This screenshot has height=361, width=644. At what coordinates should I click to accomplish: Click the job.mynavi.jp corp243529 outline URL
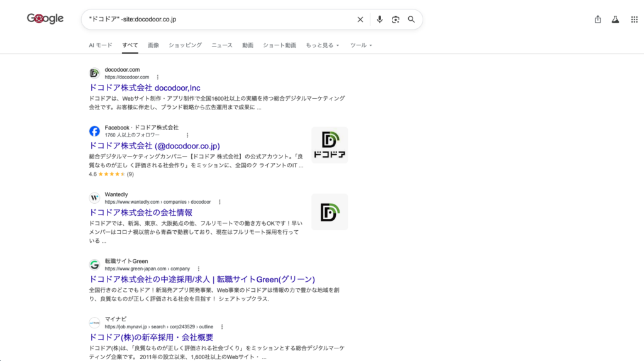(x=159, y=327)
